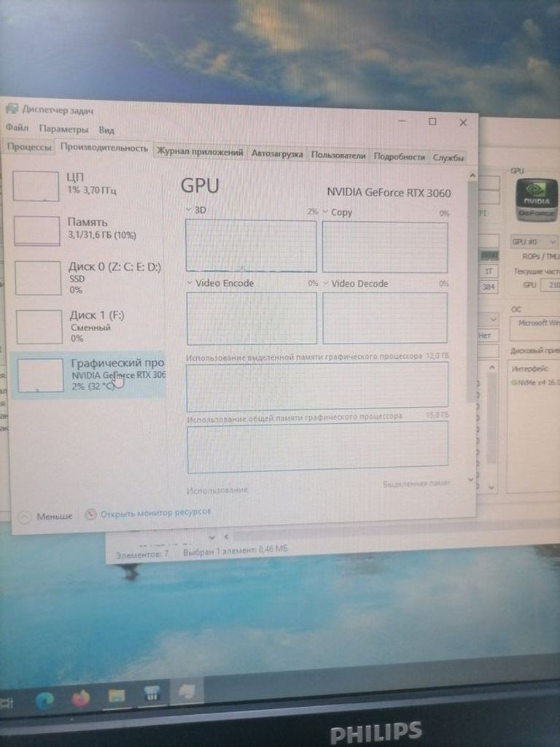Switch to the Производительность tab
The width and height of the screenshot is (560, 747).
point(104,147)
